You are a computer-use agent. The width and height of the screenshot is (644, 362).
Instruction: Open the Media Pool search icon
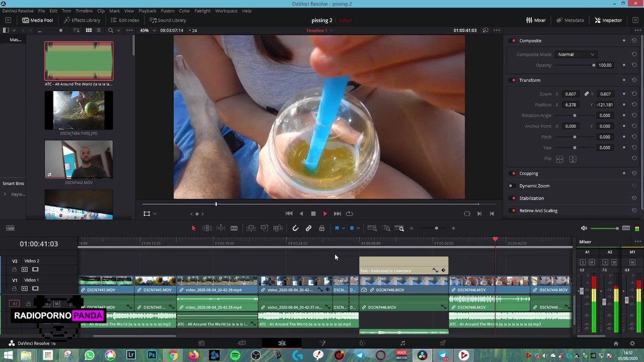111,30
